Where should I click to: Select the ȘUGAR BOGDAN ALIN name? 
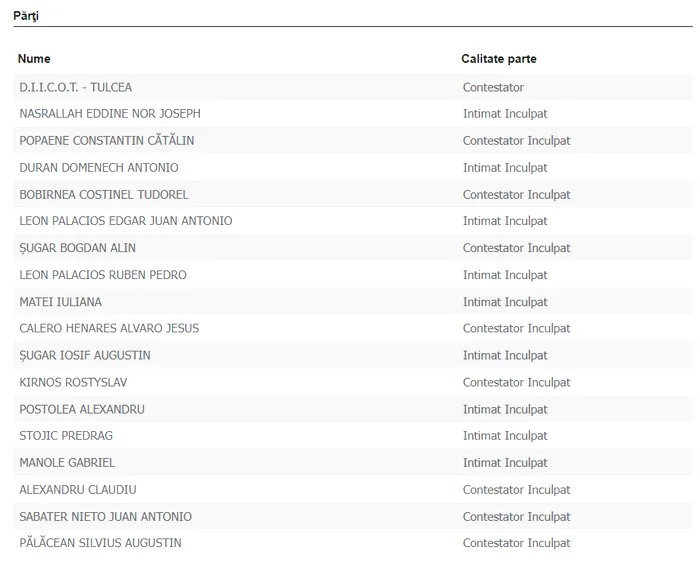coord(77,248)
